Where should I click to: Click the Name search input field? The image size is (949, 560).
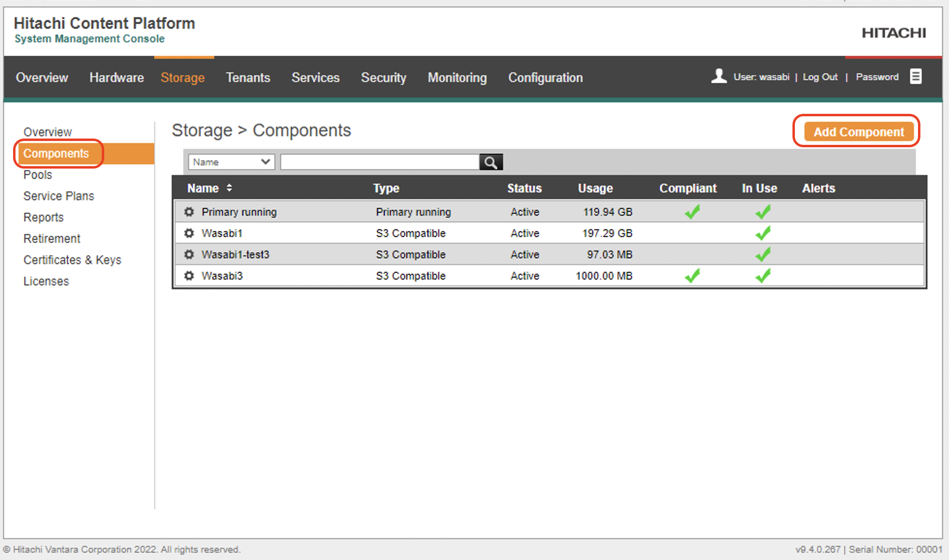point(378,161)
